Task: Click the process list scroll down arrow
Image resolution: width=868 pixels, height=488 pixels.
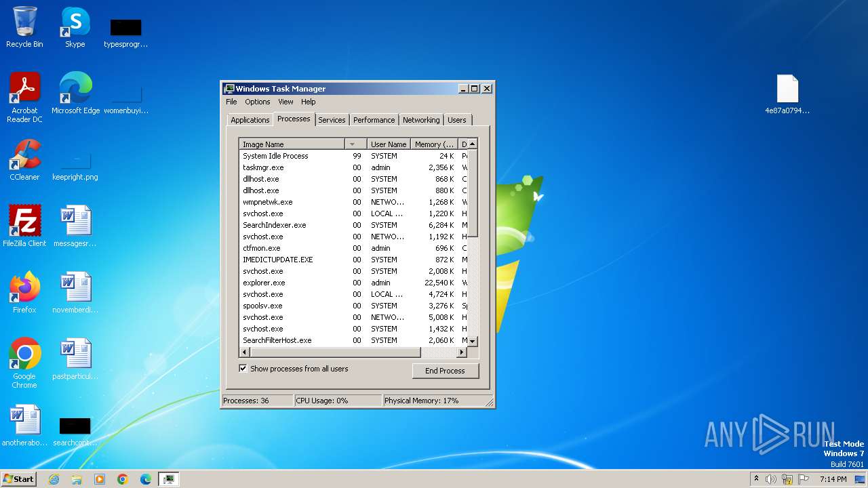Action: tap(473, 342)
